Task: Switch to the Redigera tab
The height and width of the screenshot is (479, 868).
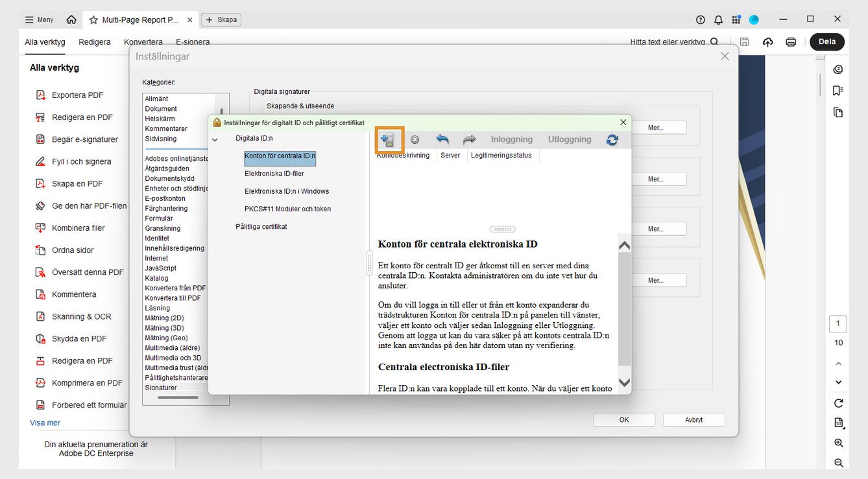Action: point(95,42)
